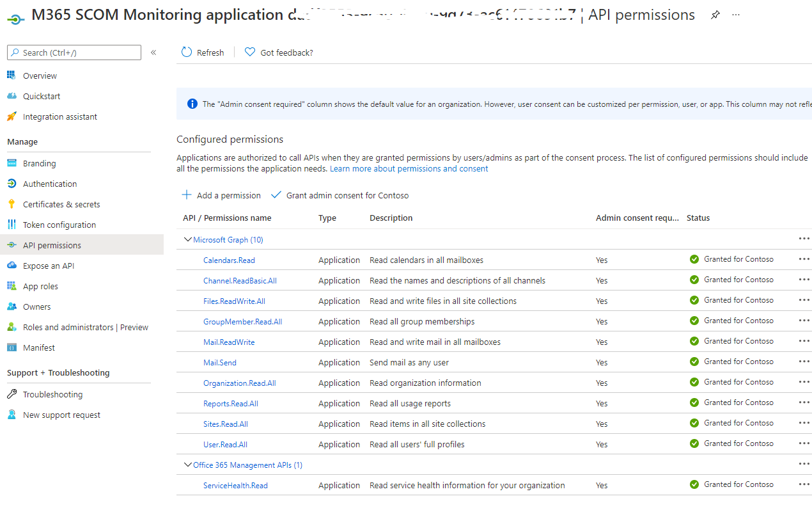Click the New support request icon

pos(12,415)
